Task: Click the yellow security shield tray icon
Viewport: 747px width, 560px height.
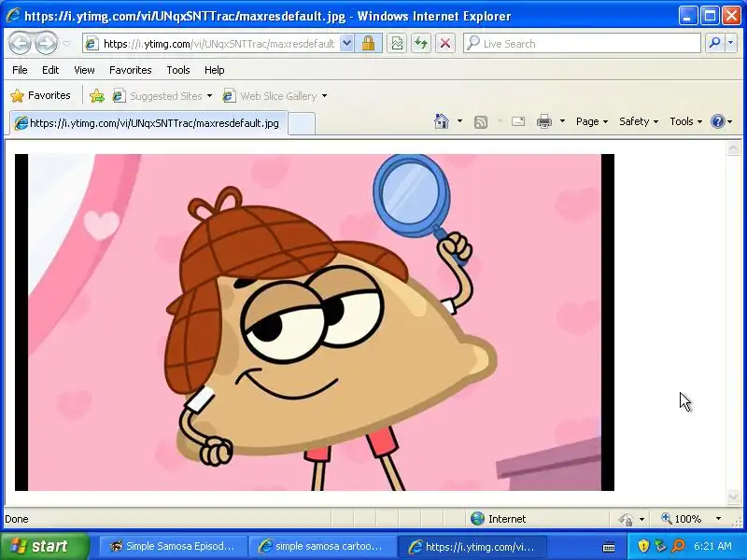Action: tap(643, 546)
